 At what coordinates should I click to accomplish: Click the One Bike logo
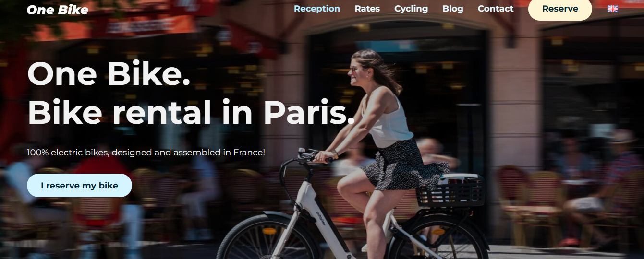click(58, 10)
